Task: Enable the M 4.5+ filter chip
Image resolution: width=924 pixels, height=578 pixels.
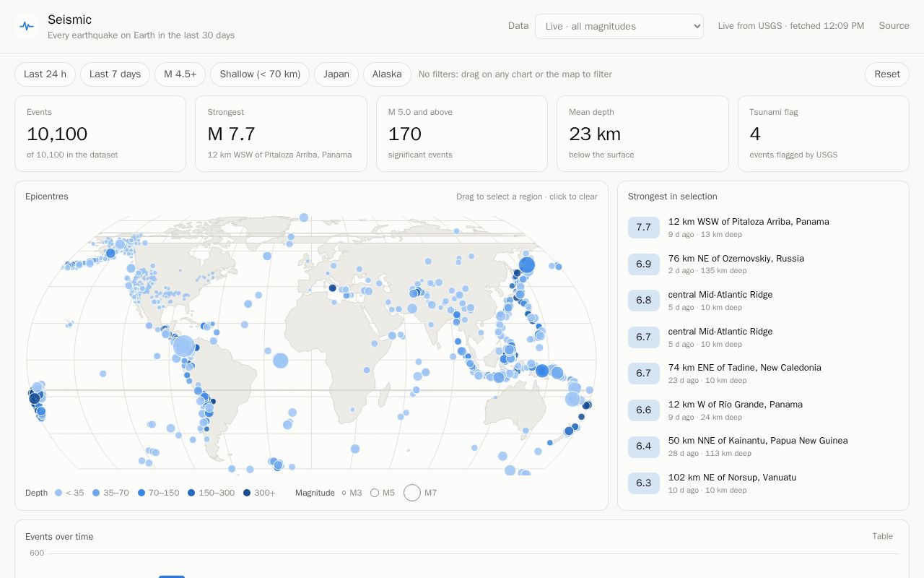Action: tap(180, 74)
